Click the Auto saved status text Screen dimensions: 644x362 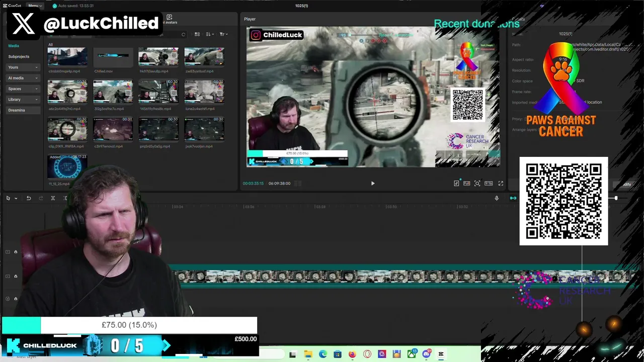click(75, 6)
